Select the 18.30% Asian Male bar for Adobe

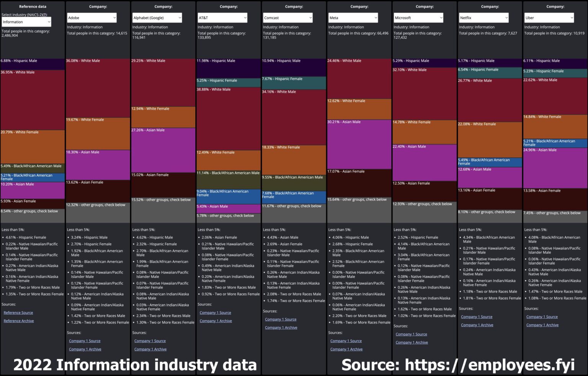98,165
